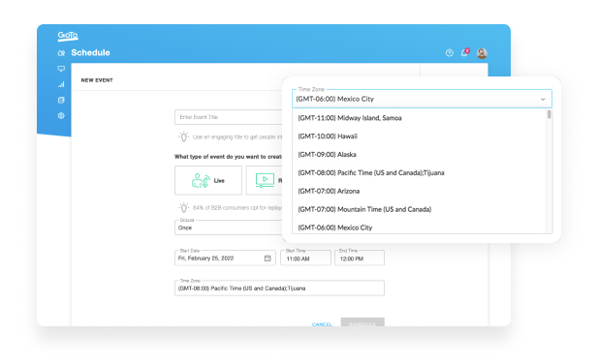Open the notifications bell icon
Image resolution: width=598 pixels, height=364 pixels.
tap(464, 52)
